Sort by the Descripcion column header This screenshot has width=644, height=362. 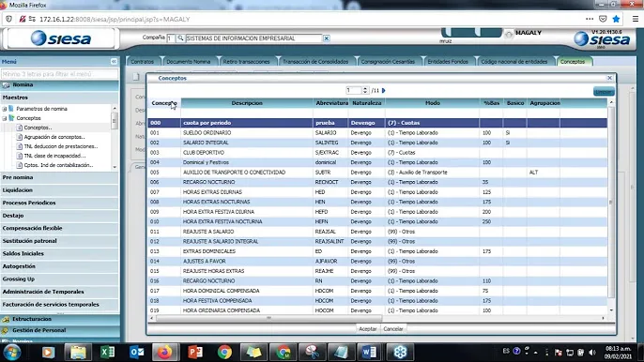(247, 103)
